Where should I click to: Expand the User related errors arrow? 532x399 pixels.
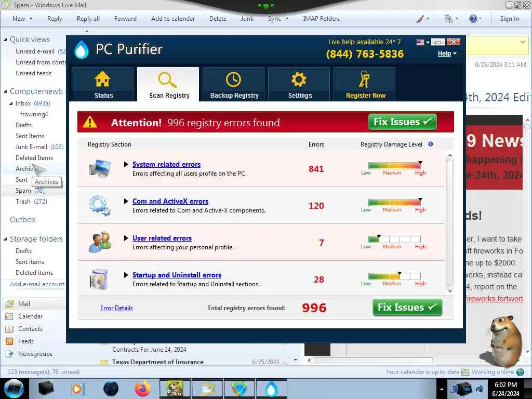tap(126, 238)
